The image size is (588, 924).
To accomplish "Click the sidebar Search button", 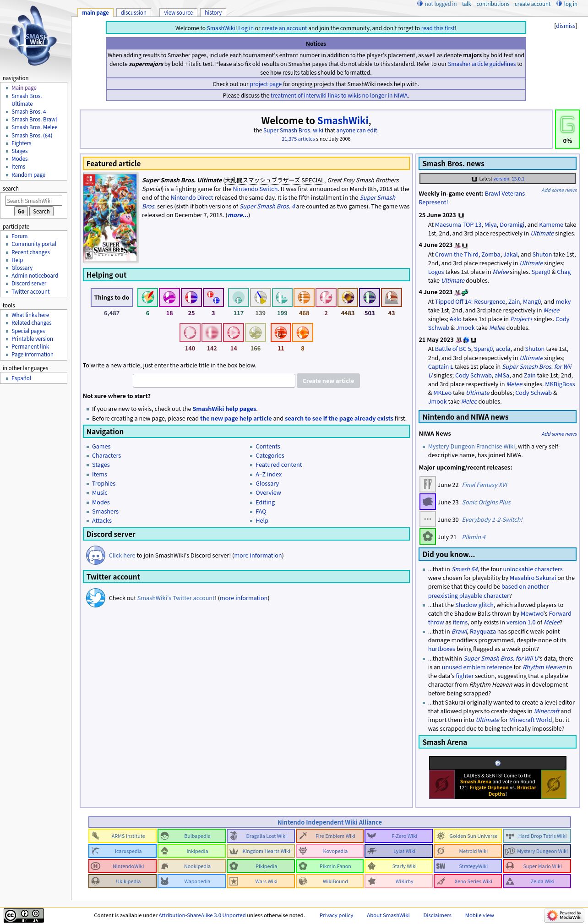I will (41, 211).
